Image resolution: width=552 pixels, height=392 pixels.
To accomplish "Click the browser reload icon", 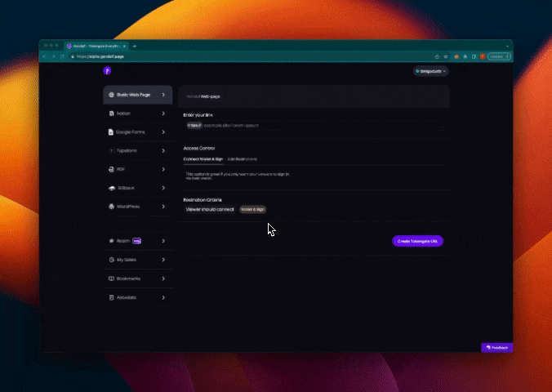I will 62,56.
